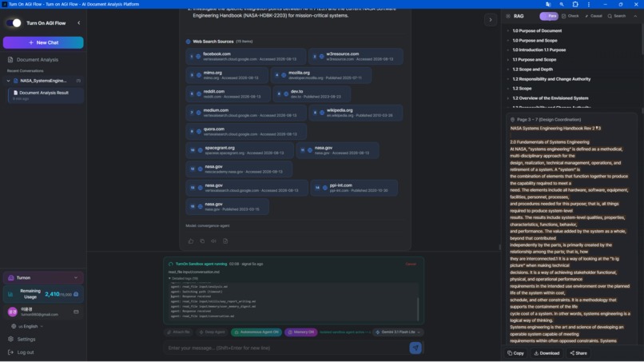
Task: Click the coin icon beside 2,410 usage
Action: click(76, 294)
